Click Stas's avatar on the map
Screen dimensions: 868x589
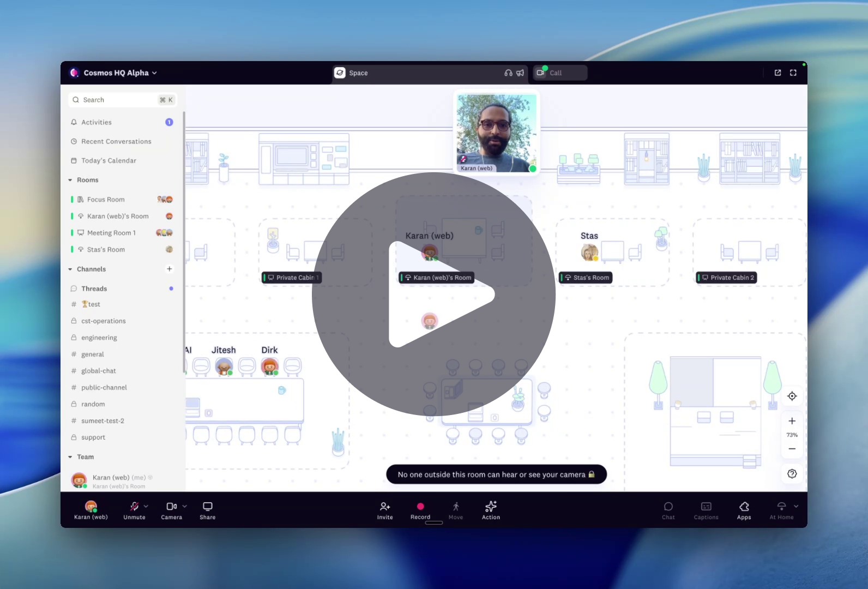pos(589,252)
